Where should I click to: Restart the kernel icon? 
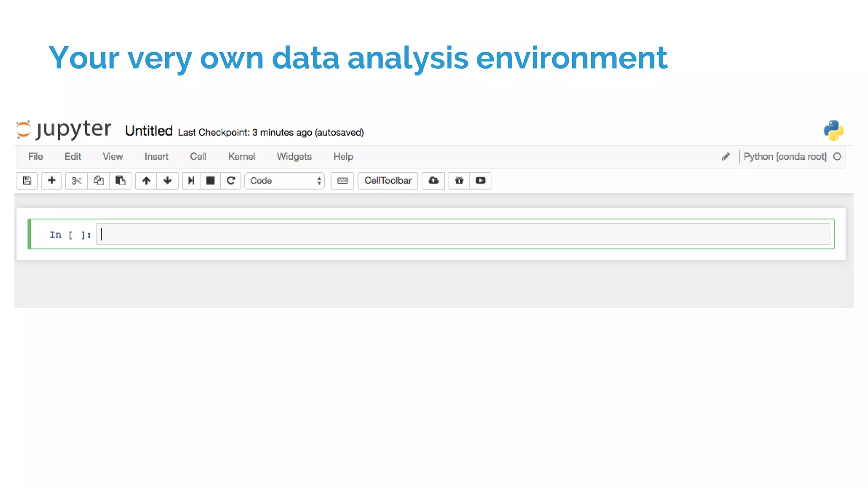(231, 181)
